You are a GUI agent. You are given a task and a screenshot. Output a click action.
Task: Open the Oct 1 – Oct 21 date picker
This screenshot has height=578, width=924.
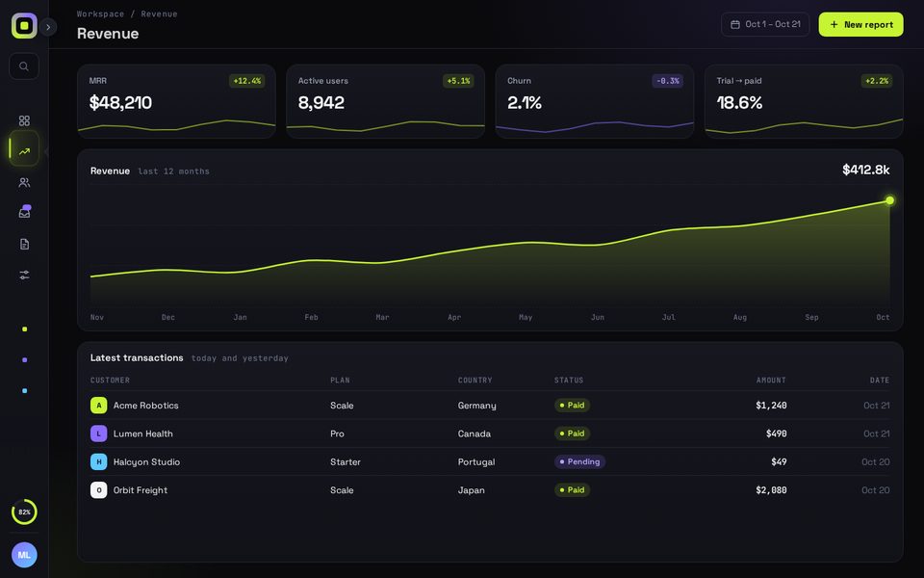765,24
